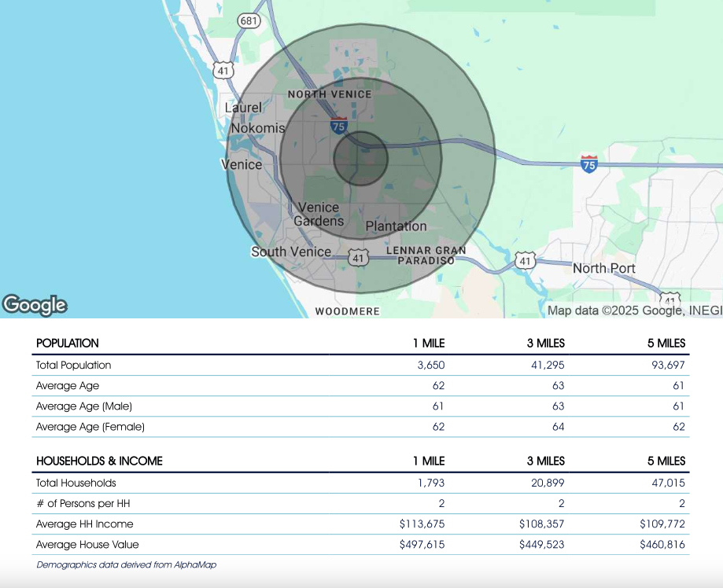Select the Woodmere label on the map
Screen dimensions: 723x588
(x=347, y=311)
